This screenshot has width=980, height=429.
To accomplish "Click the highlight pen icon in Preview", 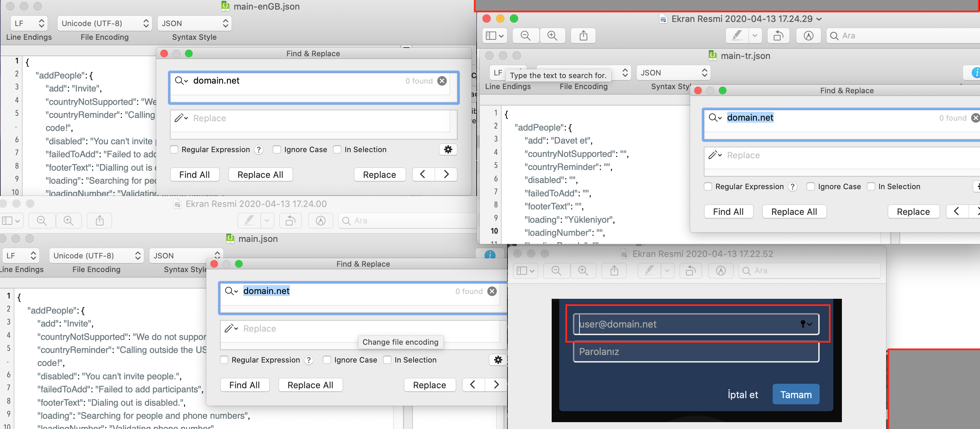I will point(737,36).
